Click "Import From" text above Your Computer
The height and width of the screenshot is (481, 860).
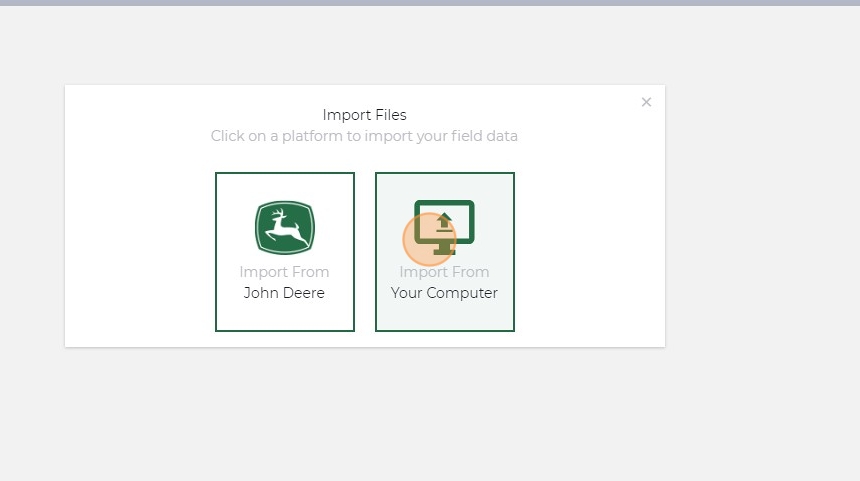point(445,272)
